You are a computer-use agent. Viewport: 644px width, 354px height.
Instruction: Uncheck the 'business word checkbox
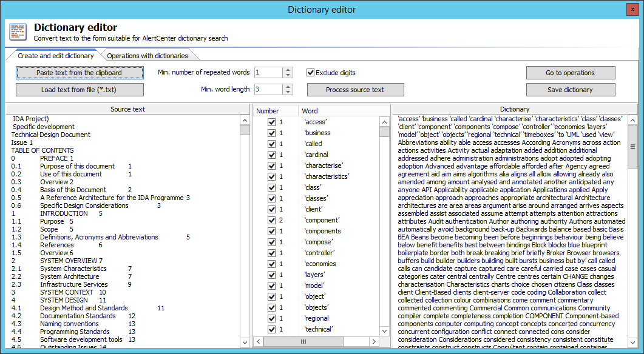point(271,133)
